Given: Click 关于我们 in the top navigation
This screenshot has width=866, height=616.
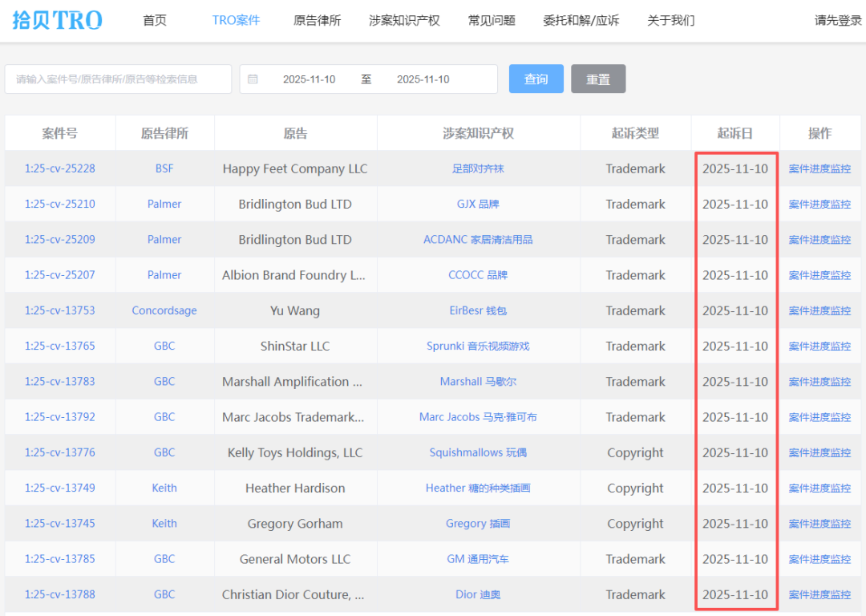Looking at the screenshot, I should coord(670,20).
